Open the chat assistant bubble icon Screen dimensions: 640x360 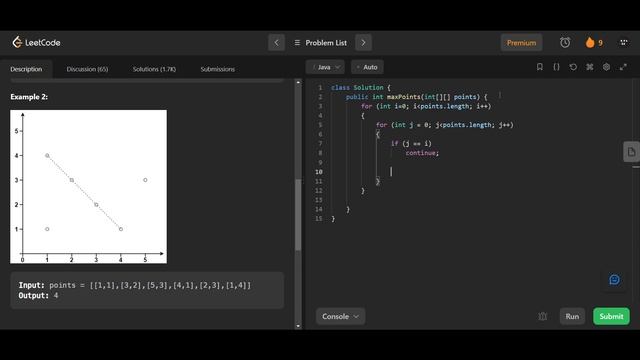coord(614,280)
